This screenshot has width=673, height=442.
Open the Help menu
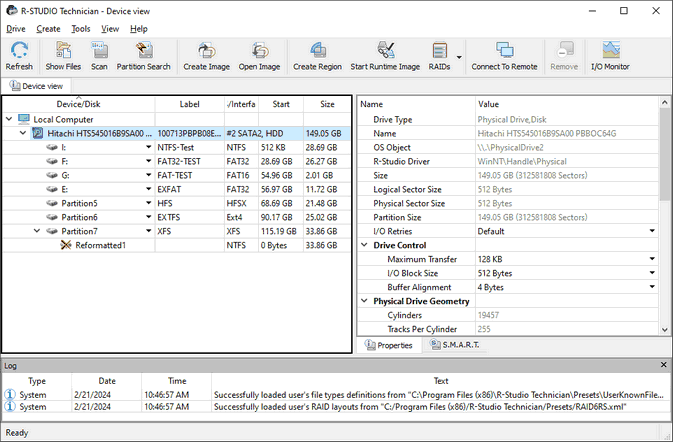(139, 29)
